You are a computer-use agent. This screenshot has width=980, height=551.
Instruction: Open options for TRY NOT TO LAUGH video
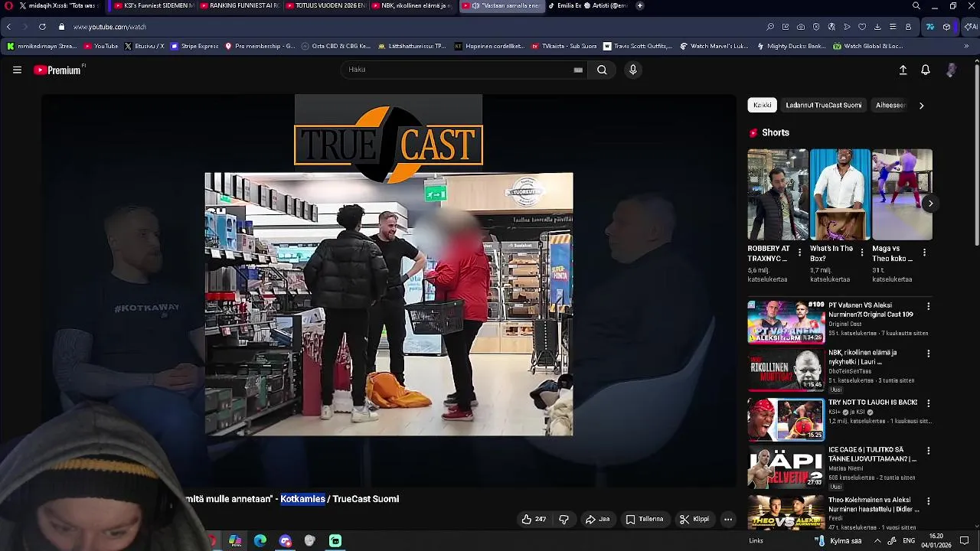[x=928, y=403]
